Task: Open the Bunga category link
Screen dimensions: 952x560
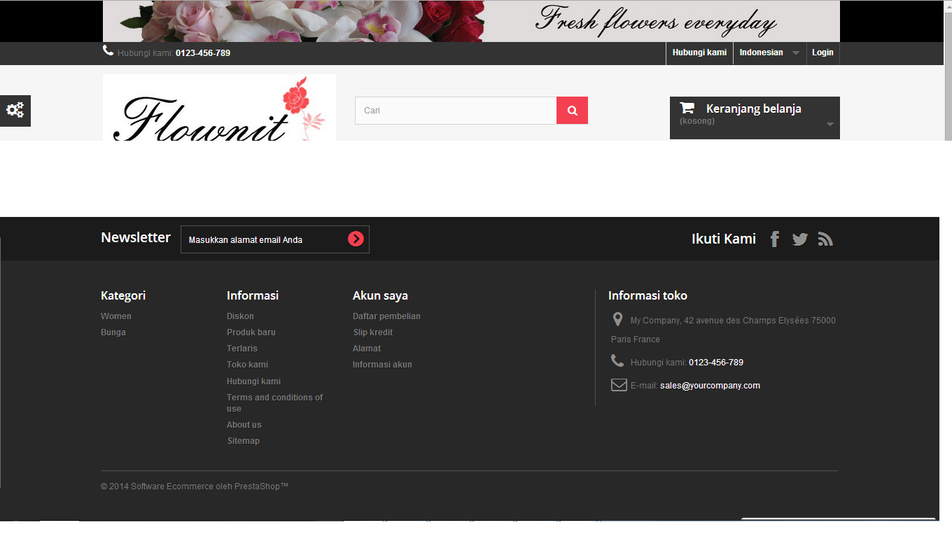Action: click(x=113, y=332)
